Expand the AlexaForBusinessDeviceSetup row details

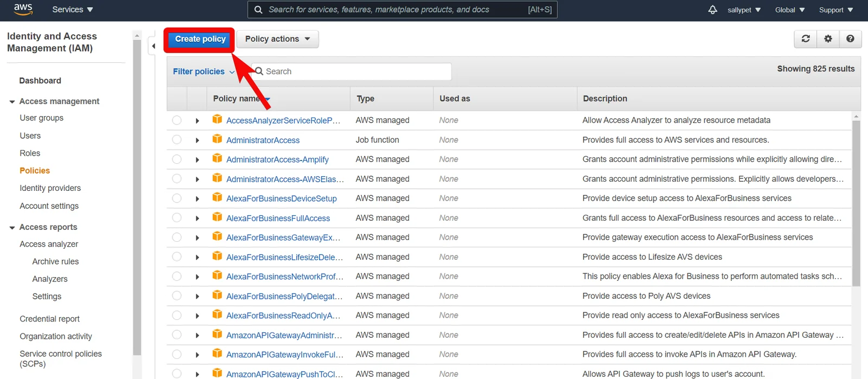click(x=197, y=199)
